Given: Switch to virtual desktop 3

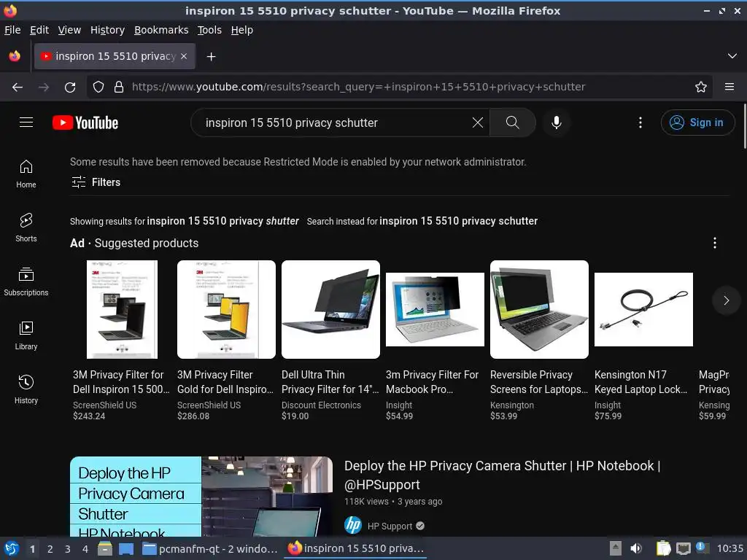Looking at the screenshot, I should [x=68, y=549].
